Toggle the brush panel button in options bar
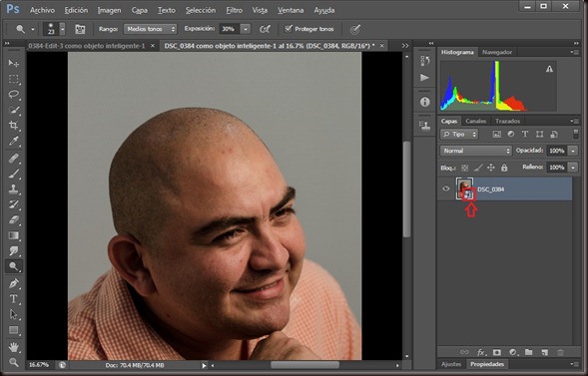The width and height of the screenshot is (588, 376). pos(80,29)
